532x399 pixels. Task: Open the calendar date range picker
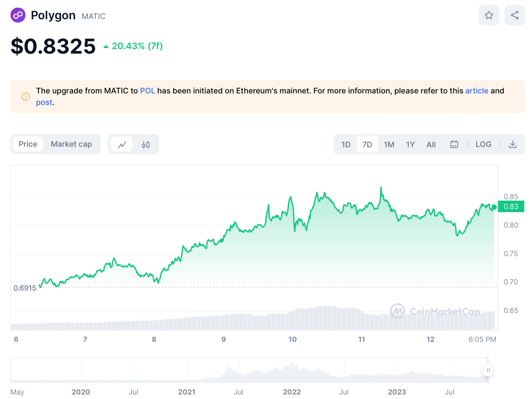[454, 144]
